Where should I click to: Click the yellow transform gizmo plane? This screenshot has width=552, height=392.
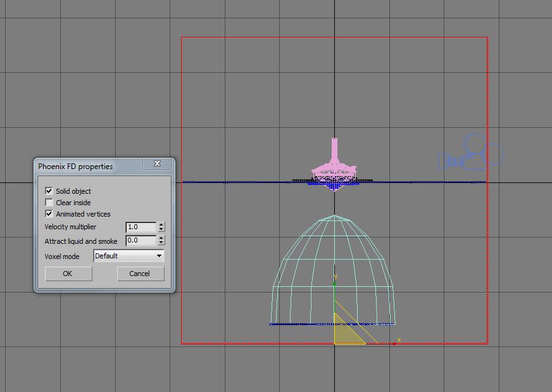345,333
